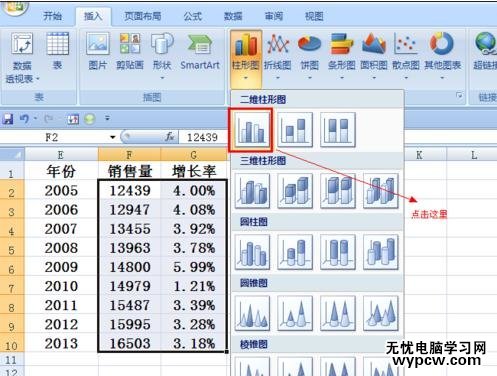
Task: Switch to the Insert (插入) tab
Action: point(93,16)
